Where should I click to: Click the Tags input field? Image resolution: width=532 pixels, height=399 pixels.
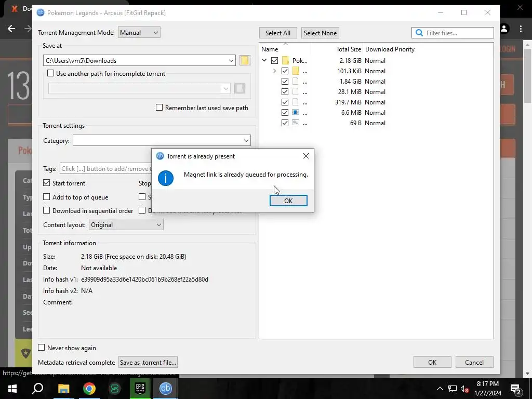[106, 169]
